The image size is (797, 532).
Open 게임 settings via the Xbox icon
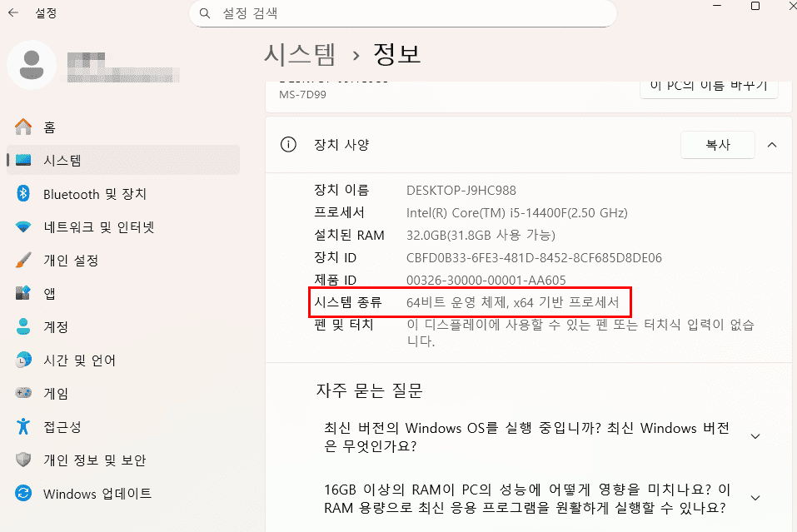pos(21,393)
